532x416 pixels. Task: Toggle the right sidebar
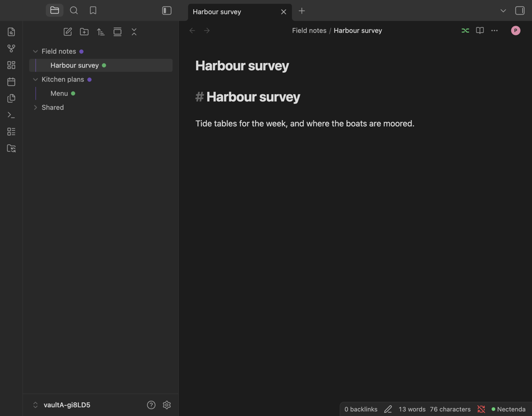click(520, 10)
